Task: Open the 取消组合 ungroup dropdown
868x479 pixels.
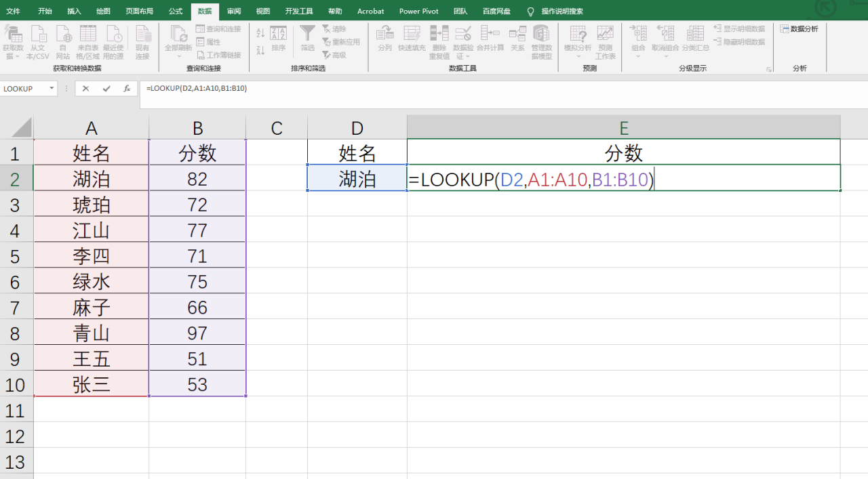Action: [x=665, y=42]
